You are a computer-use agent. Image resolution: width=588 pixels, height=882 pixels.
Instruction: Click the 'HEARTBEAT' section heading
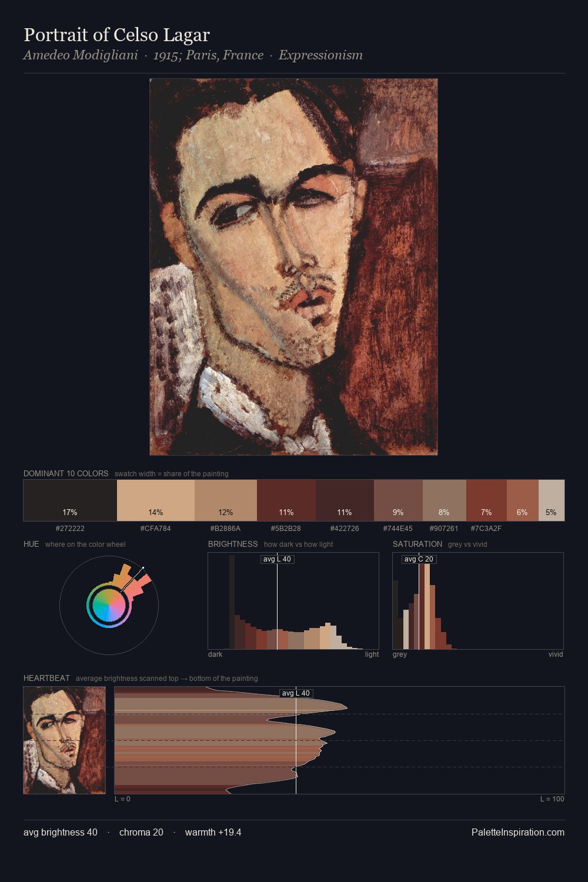(46, 678)
